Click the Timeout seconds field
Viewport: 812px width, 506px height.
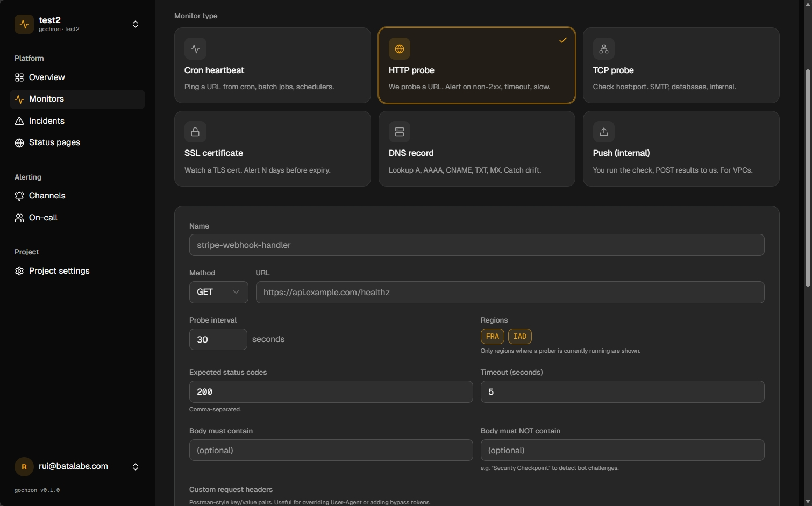tap(623, 391)
